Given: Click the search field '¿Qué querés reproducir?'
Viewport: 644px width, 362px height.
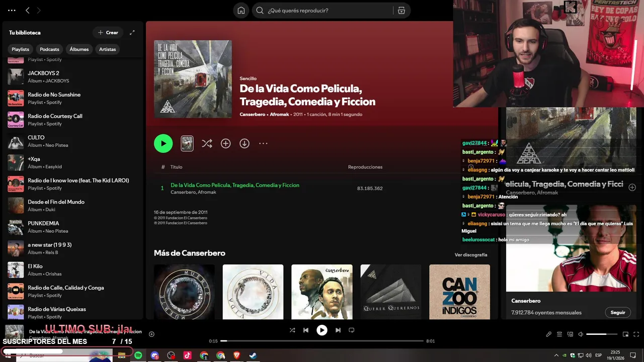Looking at the screenshot, I should click(322, 11).
